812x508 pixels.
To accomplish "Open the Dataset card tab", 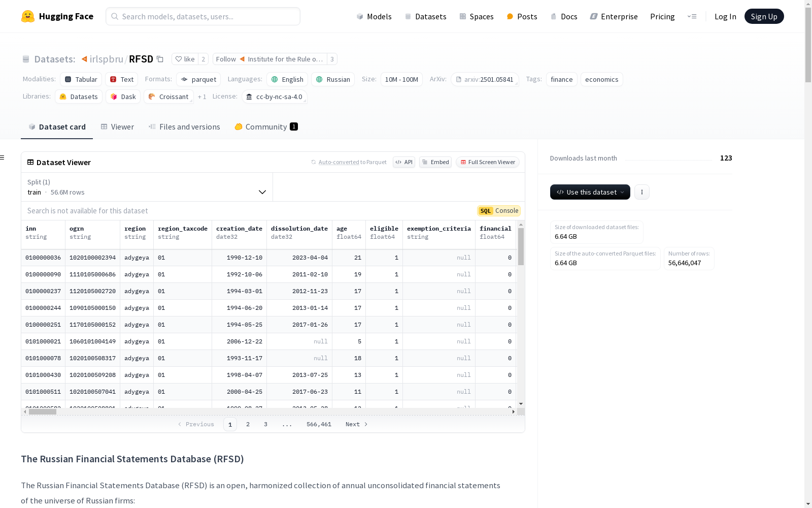I will pyautogui.click(x=57, y=127).
